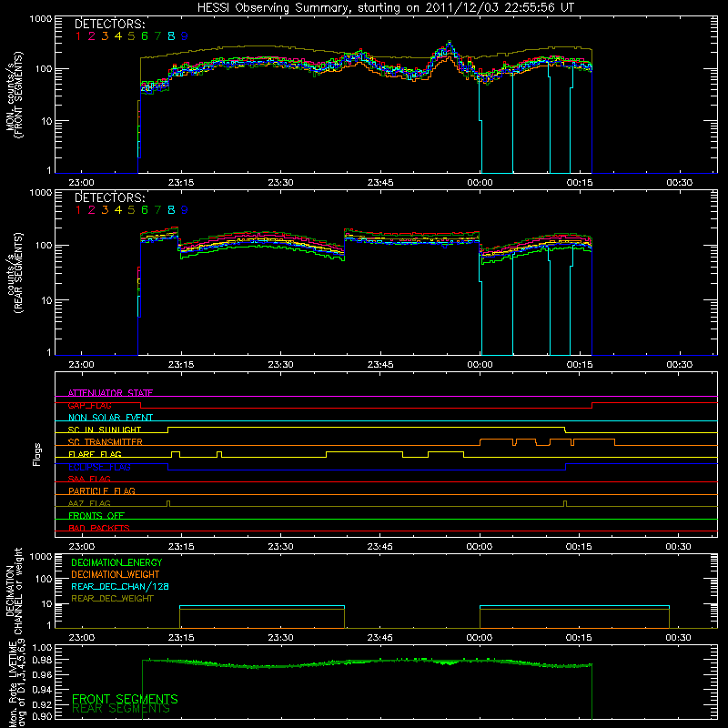The width and height of the screenshot is (728, 728).
Task: Click the cyan "REAR_DEC_CHAN/128" legend entry
Action: [120, 586]
